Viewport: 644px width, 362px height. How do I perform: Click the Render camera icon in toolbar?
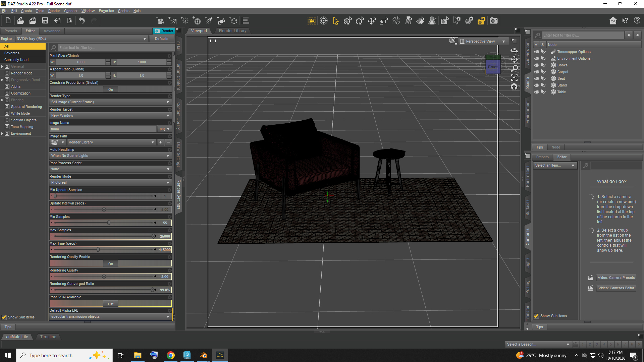[x=494, y=21]
